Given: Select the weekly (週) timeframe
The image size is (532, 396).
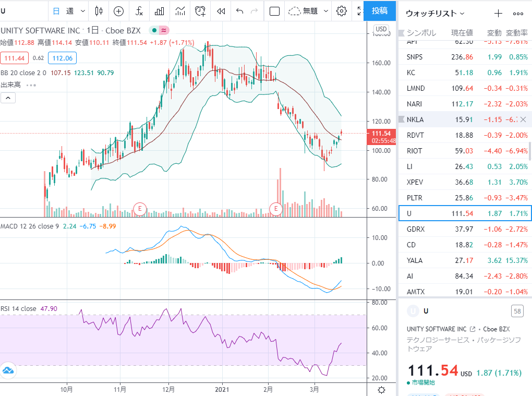Looking at the screenshot, I should coord(69,11).
